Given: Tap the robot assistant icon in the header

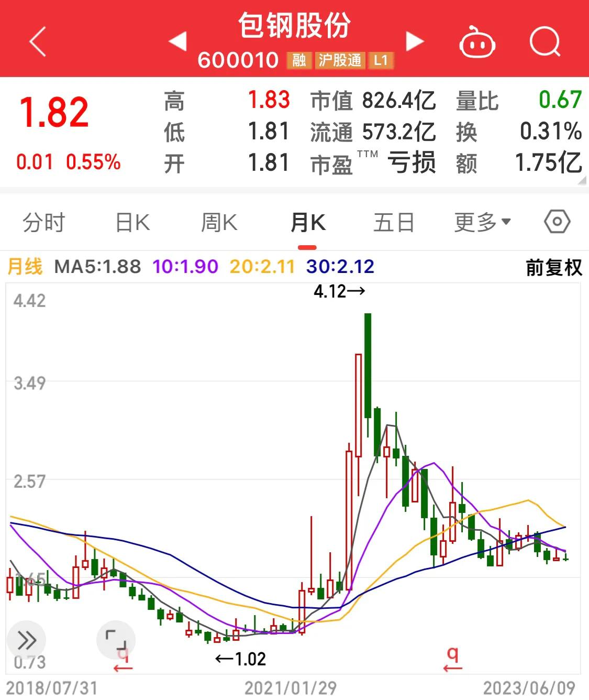Looking at the screenshot, I should point(476,42).
